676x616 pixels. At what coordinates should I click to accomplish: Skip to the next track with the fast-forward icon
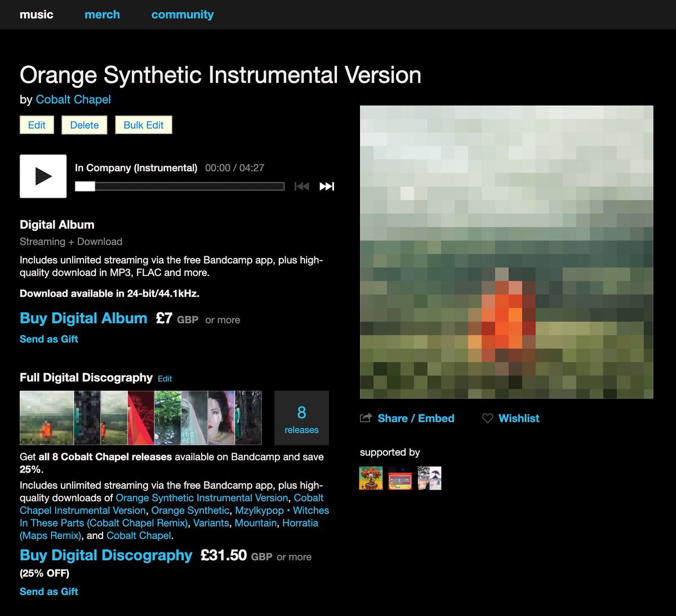(327, 186)
